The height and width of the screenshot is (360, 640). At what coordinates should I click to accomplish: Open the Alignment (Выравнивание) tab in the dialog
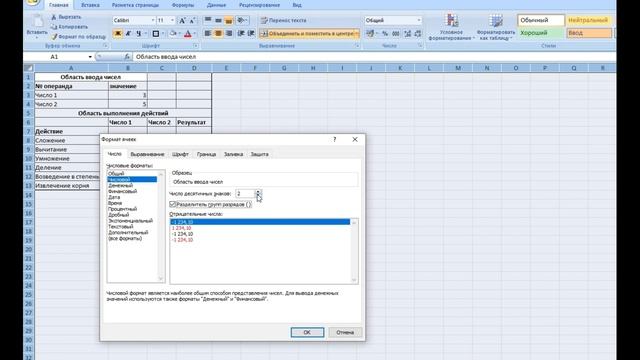(x=147, y=154)
